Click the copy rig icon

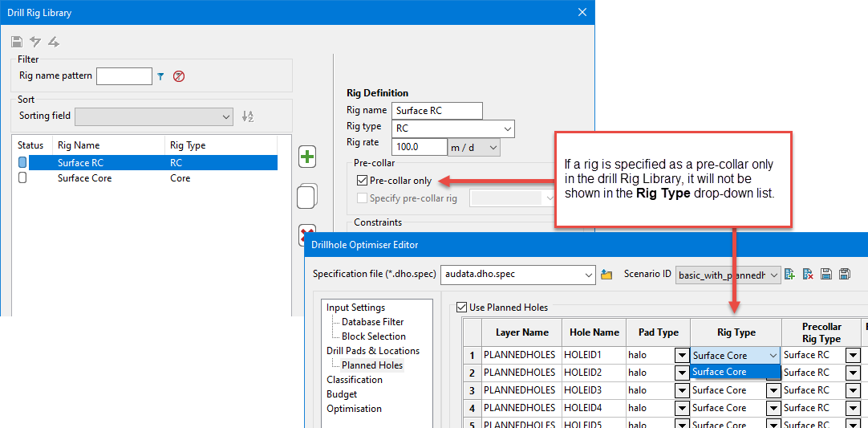click(306, 196)
